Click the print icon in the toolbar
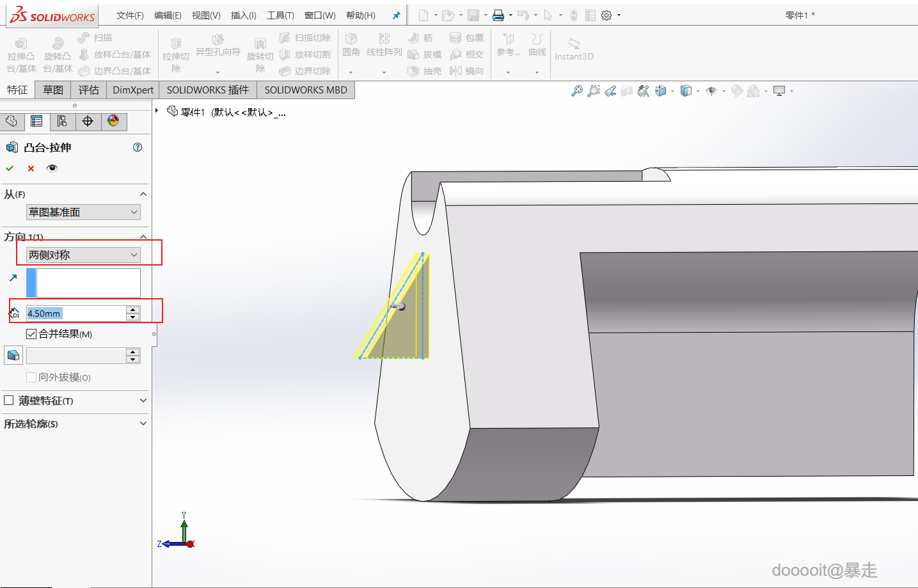 pyautogui.click(x=498, y=15)
